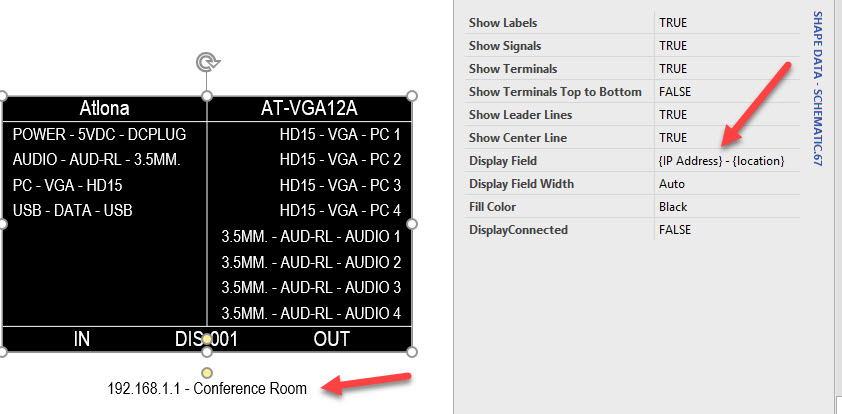The width and height of the screenshot is (842, 414).
Task: Click the IN footer label
Action: (82, 339)
